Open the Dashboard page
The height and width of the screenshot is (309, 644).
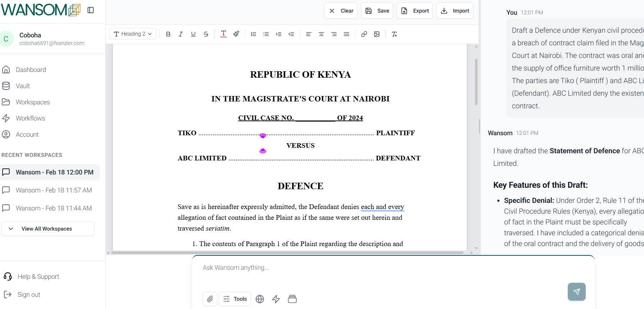31,70
